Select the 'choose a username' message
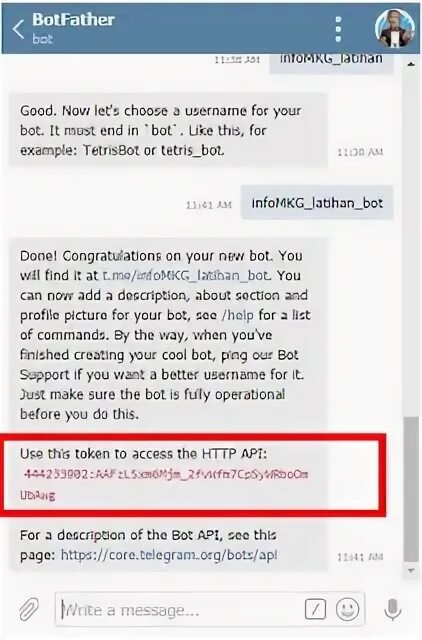 (169, 130)
